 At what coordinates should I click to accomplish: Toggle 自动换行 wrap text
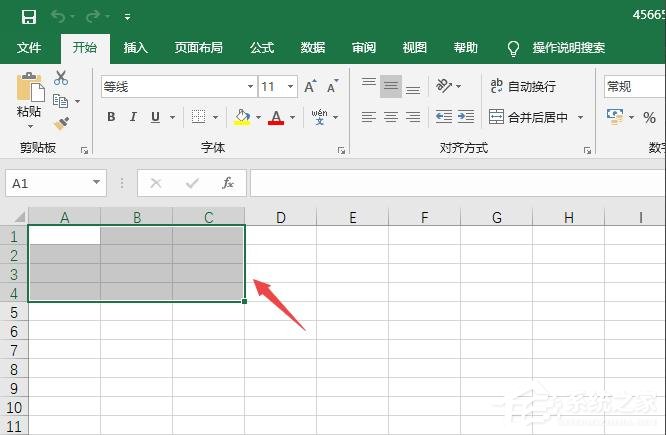point(523,86)
